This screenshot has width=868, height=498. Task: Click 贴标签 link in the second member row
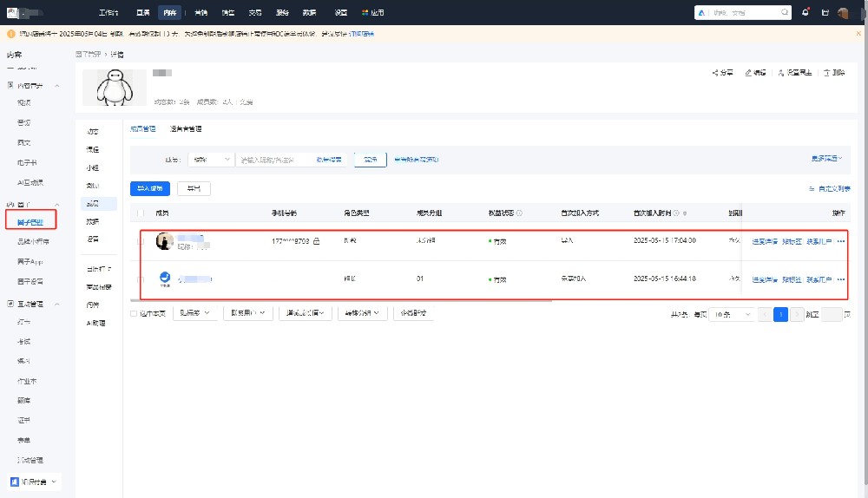792,279
